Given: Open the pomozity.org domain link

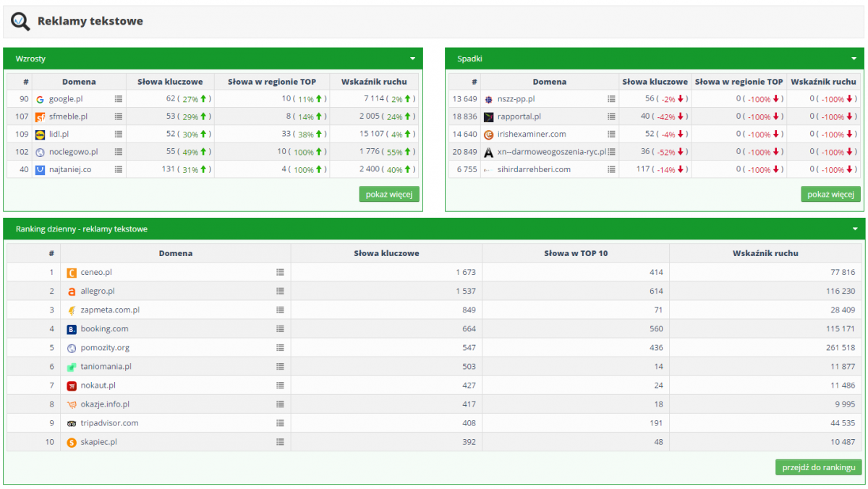Looking at the screenshot, I should click(x=105, y=347).
